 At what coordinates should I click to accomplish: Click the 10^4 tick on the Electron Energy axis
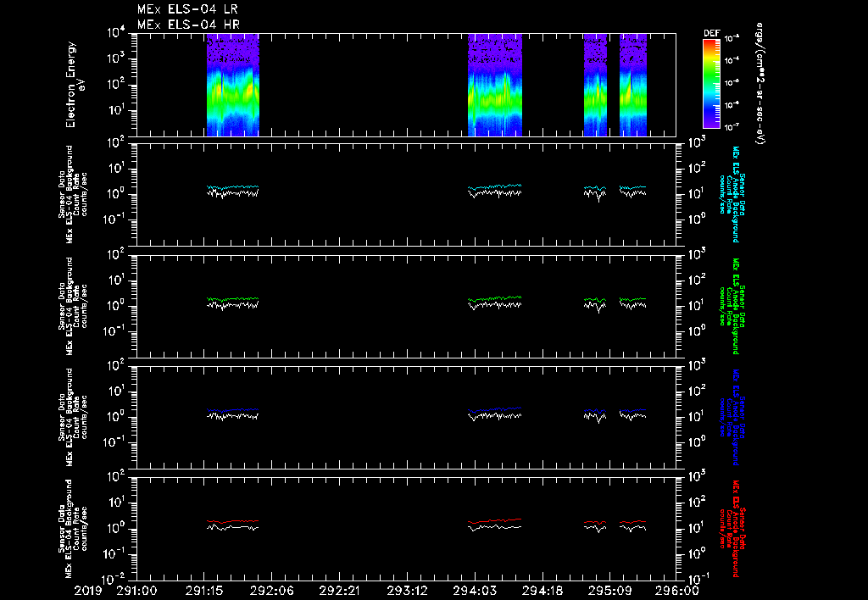(116, 33)
